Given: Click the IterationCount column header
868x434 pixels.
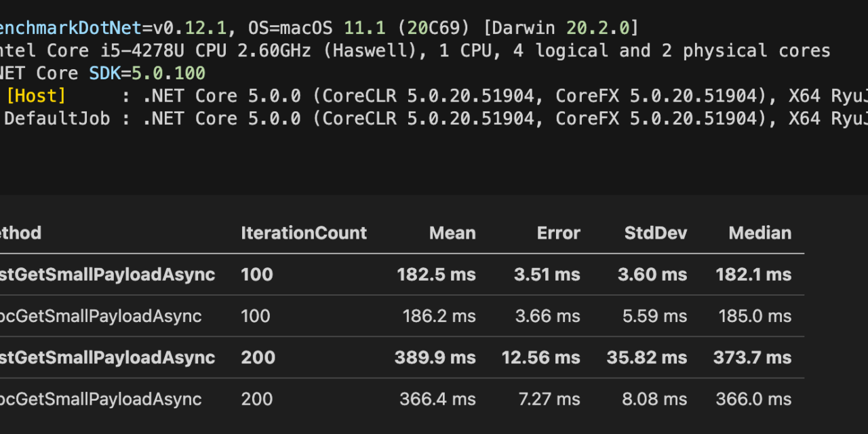Looking at the screenshot, I should click(x=303, y=233).
